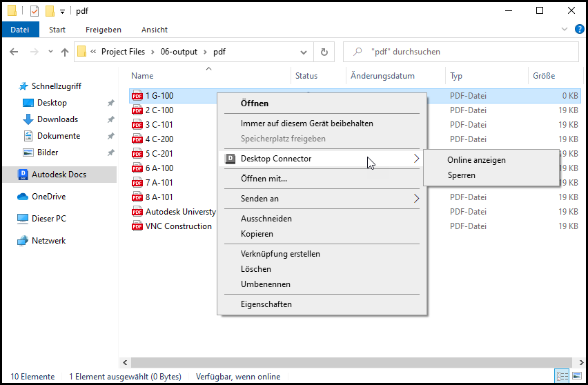The image size is (588, 385).
Task: Click the OneDrive cloud icon
Action: tap(23, 197)
